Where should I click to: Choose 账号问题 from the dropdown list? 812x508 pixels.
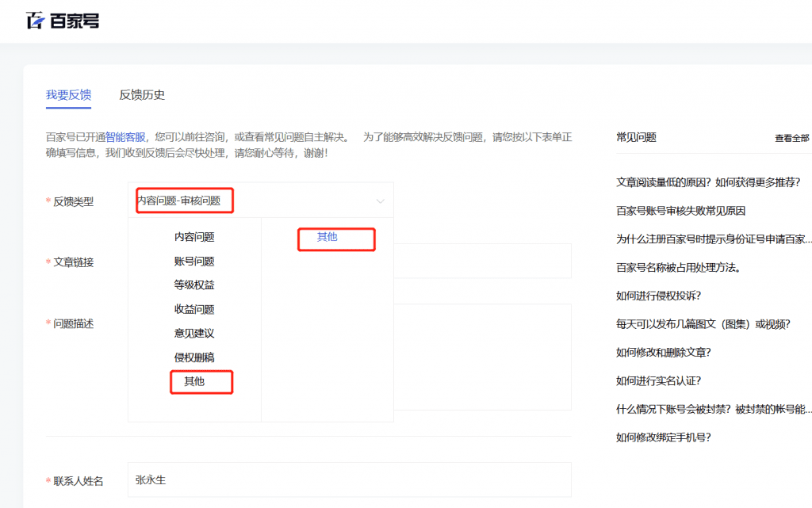(194, 262)
